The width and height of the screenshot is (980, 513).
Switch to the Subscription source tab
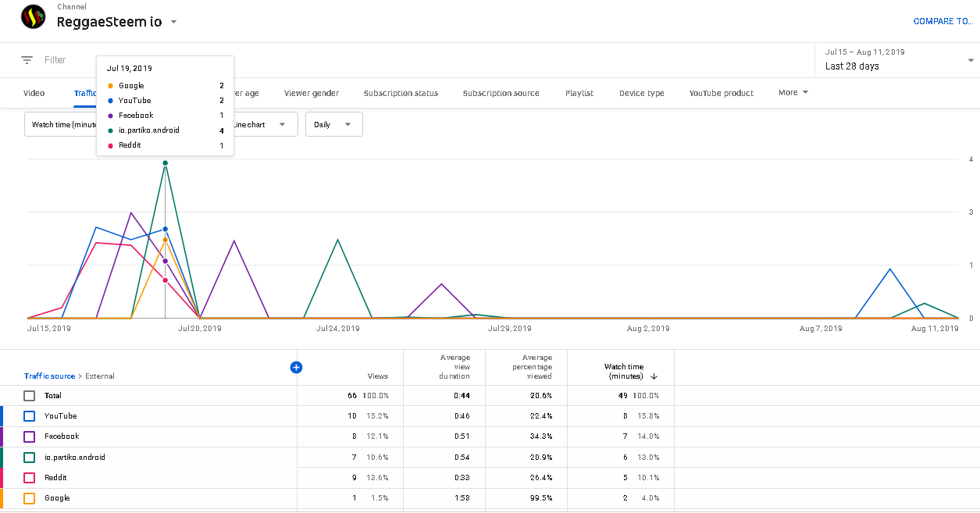[501, 93]
